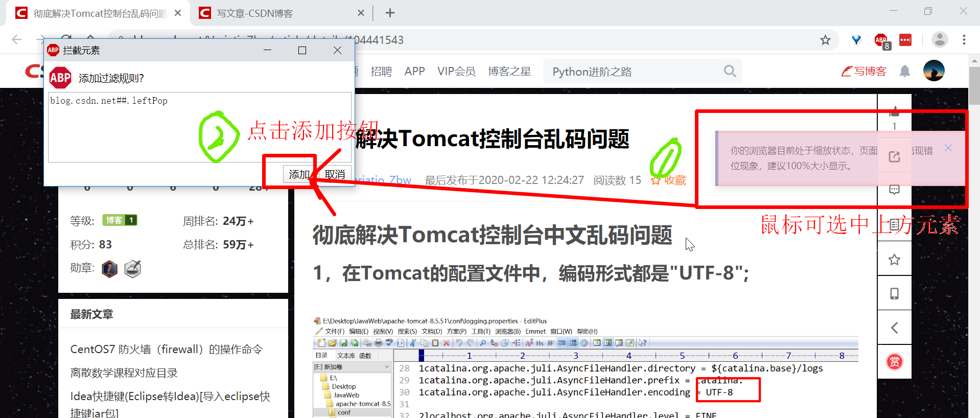Bookmark this page with the star icon
The image size is (980, 418).
[x=825, y=40]
